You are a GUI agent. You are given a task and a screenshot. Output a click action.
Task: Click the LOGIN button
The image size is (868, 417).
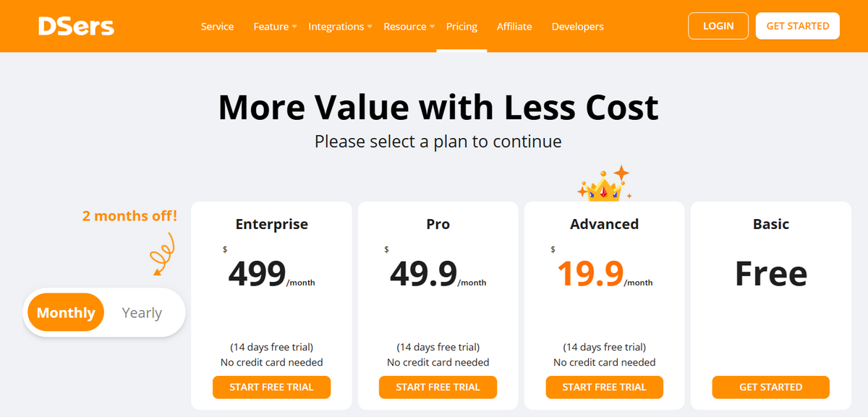[x=718, y=25]
